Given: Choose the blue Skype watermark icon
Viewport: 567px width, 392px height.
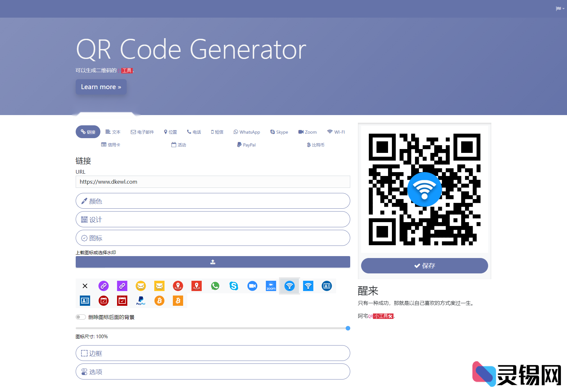Looking at the screenshot, I should pyautogui.click(x=234, y=286).
